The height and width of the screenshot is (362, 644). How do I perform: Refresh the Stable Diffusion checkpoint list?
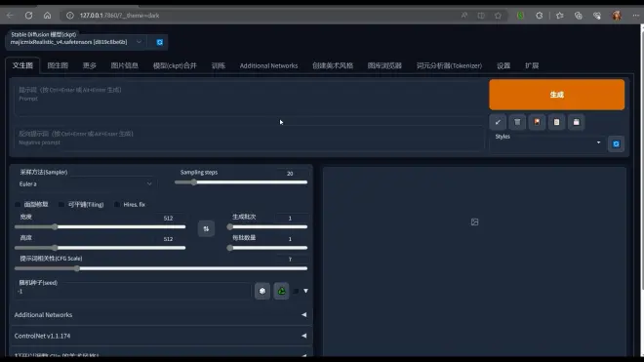160,42
